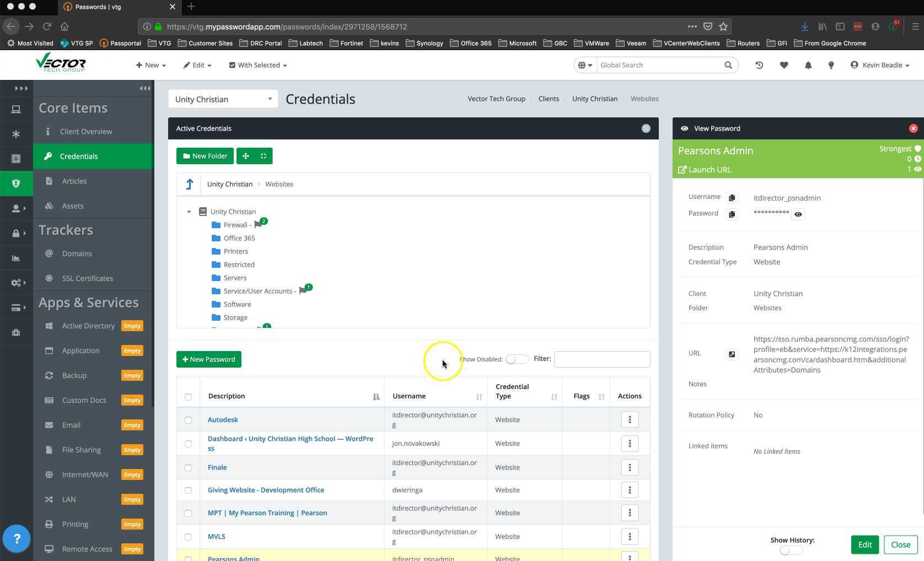This screenshot has height=561, width=924.
Task: Navigate up one folder level arrow
Action: point(189,184)
